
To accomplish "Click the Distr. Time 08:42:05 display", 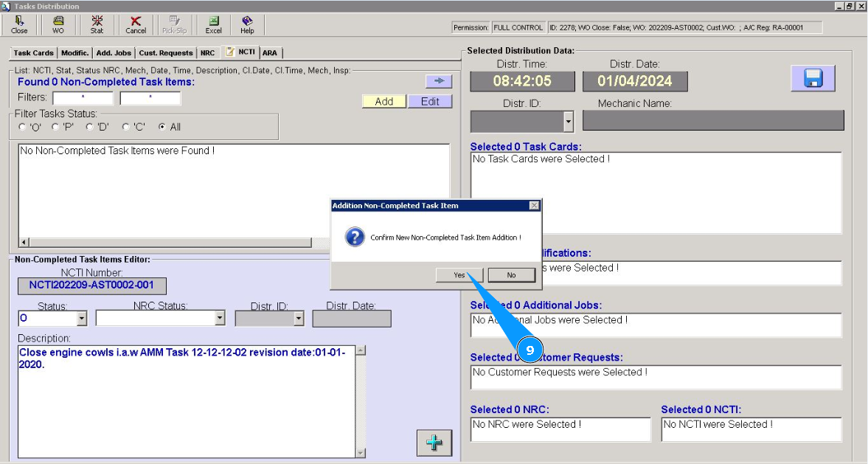I will 523,81.
